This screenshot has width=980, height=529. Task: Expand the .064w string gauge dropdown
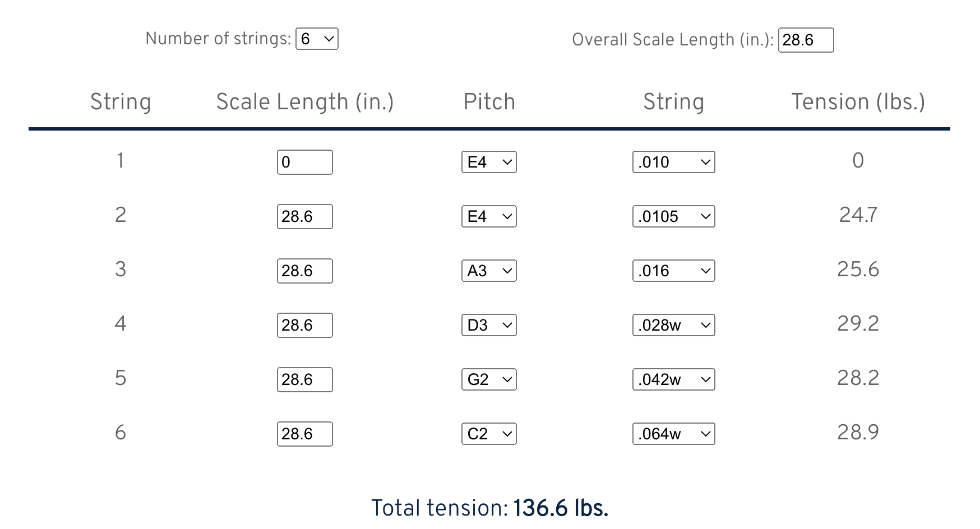(x=673, y=434)
